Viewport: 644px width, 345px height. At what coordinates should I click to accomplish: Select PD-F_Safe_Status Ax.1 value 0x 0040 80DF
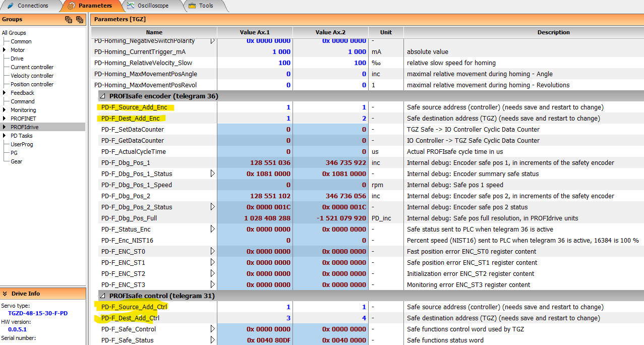tap(255, 340)
